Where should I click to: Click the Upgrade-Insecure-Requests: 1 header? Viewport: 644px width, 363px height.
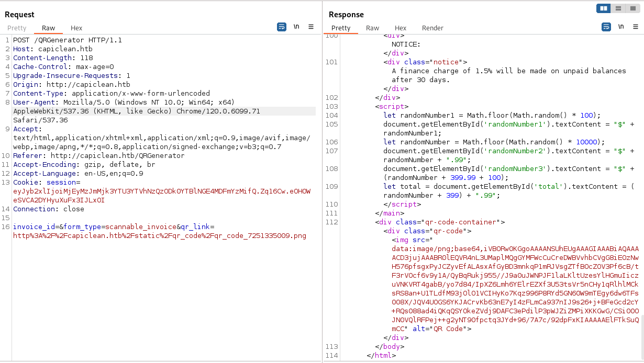(72, 76)
